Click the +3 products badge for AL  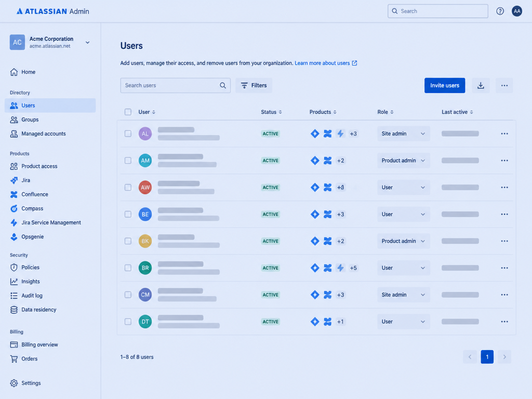(353, 134)
